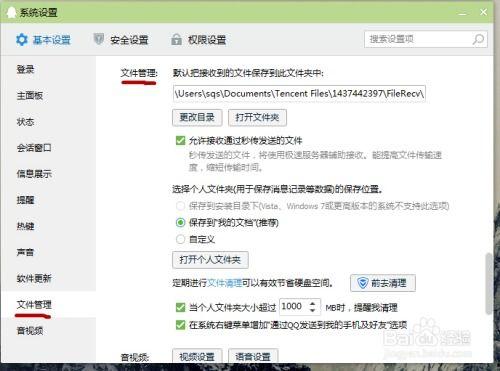The height and width of the screenshot is (371, 500).
Task: Click the search magnifier icon
Action: pyautogui.click(x=478, y=39)
